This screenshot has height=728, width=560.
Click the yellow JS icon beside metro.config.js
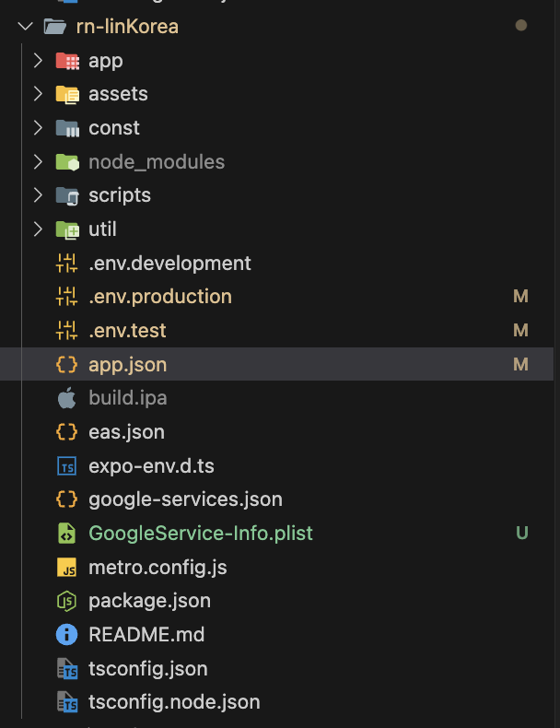click(x=66, y=568)
